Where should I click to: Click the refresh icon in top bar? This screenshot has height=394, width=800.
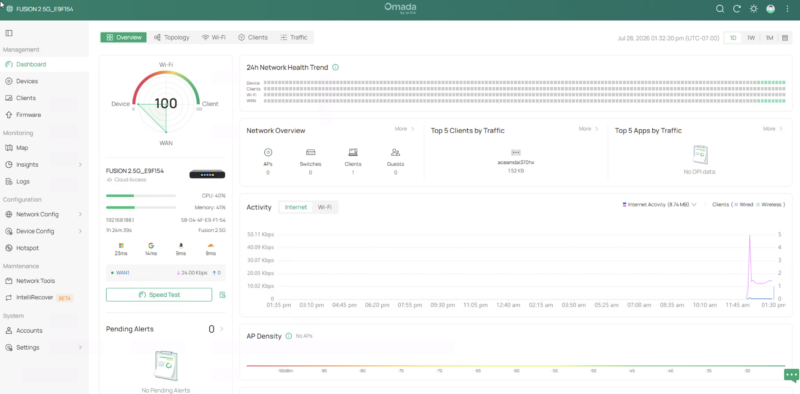(x=737, y=9)
